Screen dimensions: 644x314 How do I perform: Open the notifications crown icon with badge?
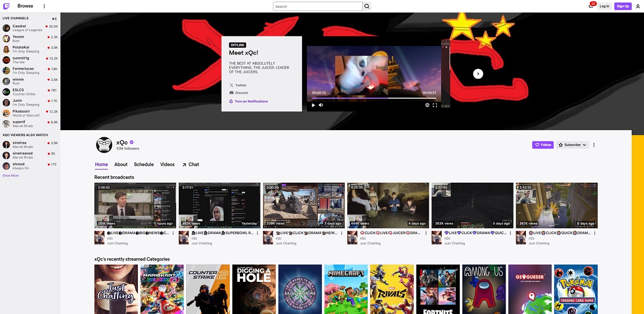pos(591,6)
